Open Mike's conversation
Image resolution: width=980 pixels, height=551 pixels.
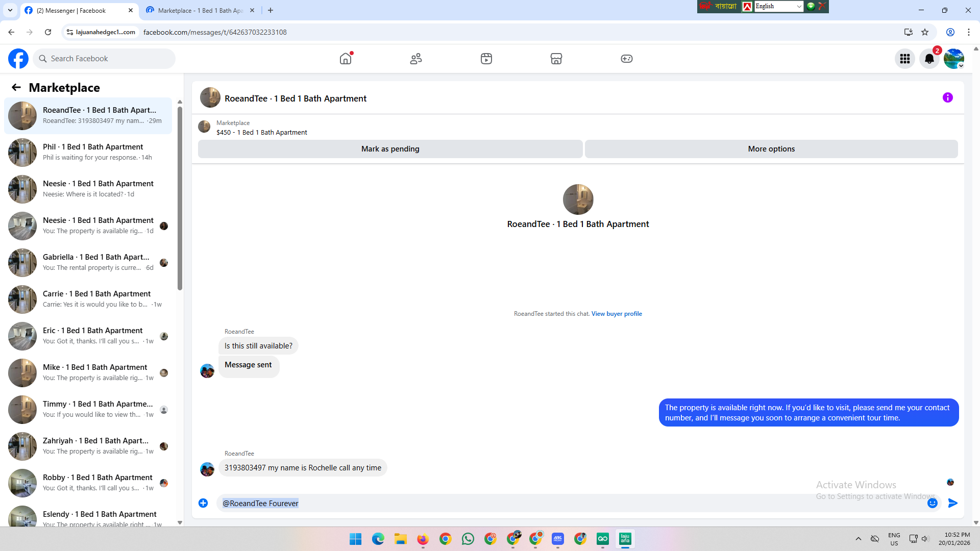coord(88,373)
